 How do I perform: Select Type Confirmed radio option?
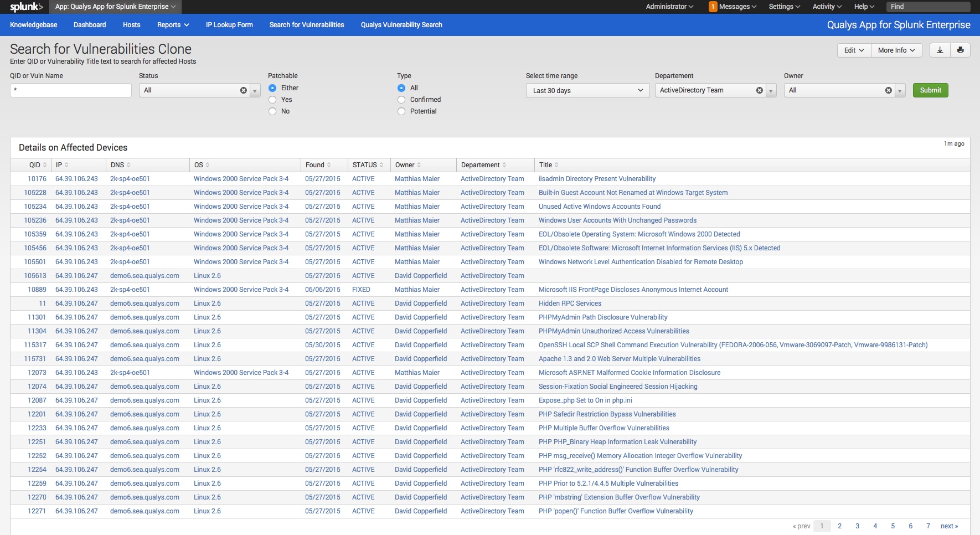click(401, 100)
